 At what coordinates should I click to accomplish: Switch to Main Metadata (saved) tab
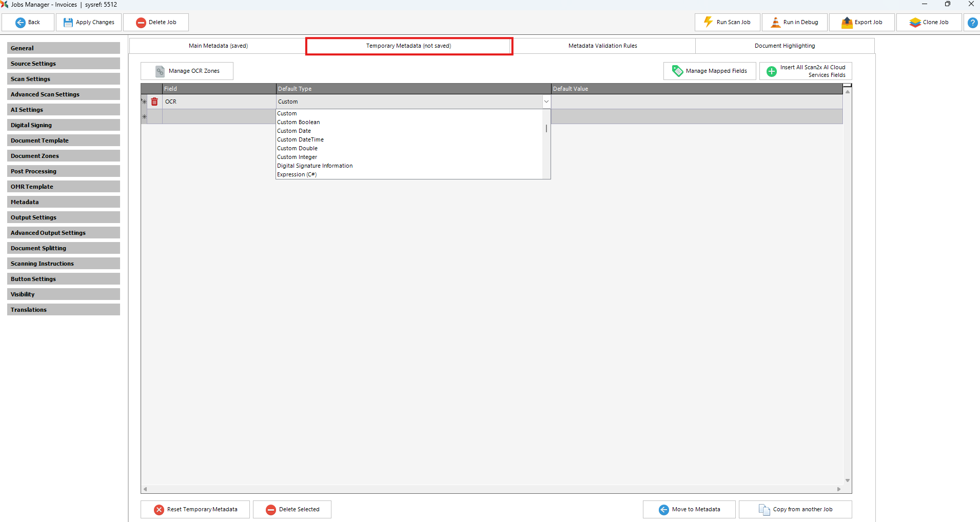[218, 46]
